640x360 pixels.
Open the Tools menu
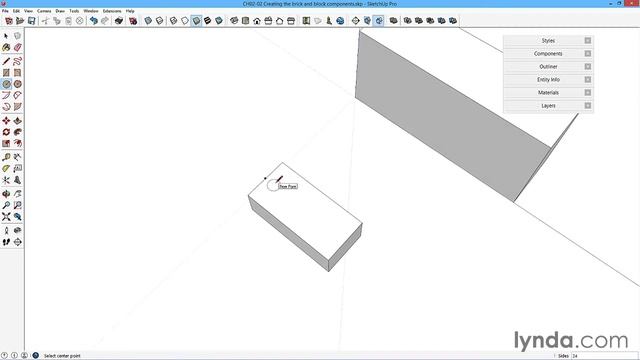tap(74, 11)
